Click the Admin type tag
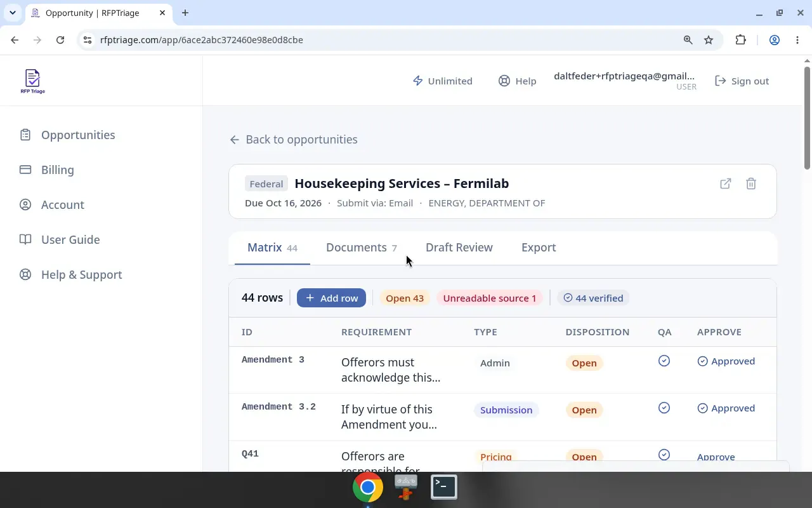 [495, 363]
